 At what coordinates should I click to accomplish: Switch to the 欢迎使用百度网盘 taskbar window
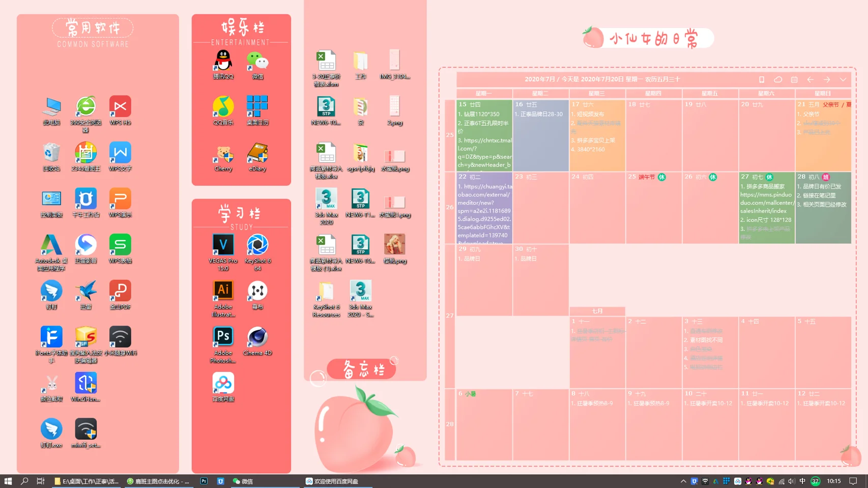coord(337,481)
